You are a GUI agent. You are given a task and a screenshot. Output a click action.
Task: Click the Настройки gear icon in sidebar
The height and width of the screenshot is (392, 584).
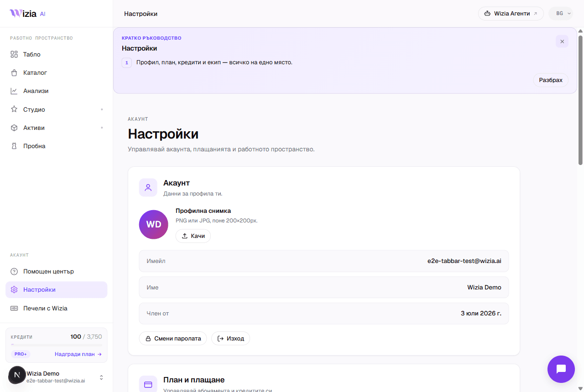tap(14, 290)
